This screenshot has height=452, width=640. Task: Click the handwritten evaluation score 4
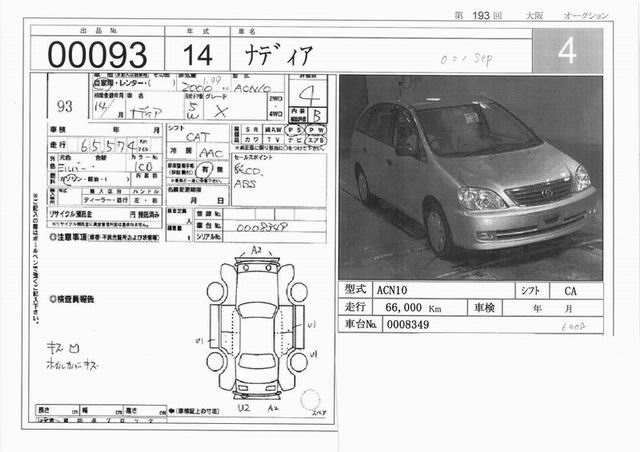[309, 94]
